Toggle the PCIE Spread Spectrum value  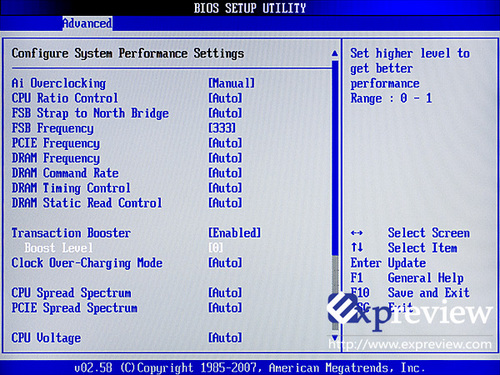[x=225, y=308]
